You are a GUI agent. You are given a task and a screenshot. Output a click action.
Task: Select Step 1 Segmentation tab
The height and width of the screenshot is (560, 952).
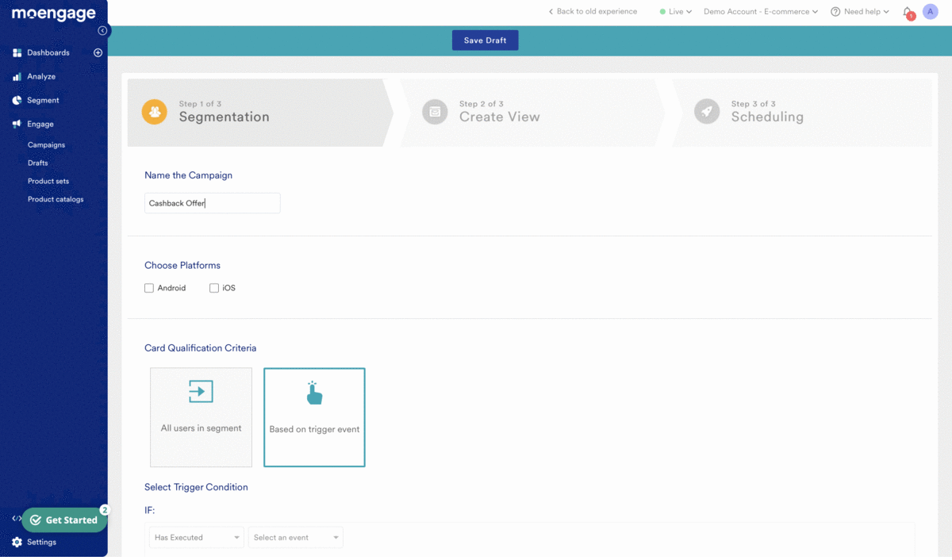(x=260, y=113)
